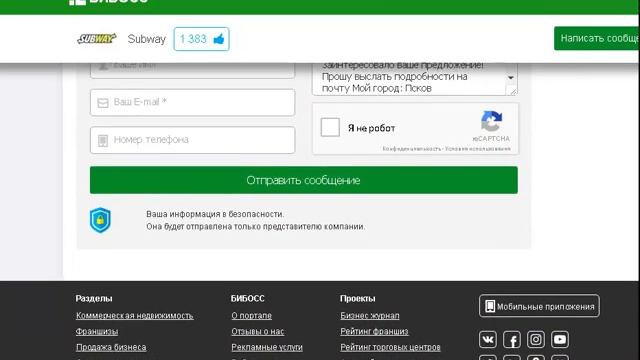Screen dimensions: 640x360
Task: Open the Отзывы о нас link
Action: tap(258, 331)
